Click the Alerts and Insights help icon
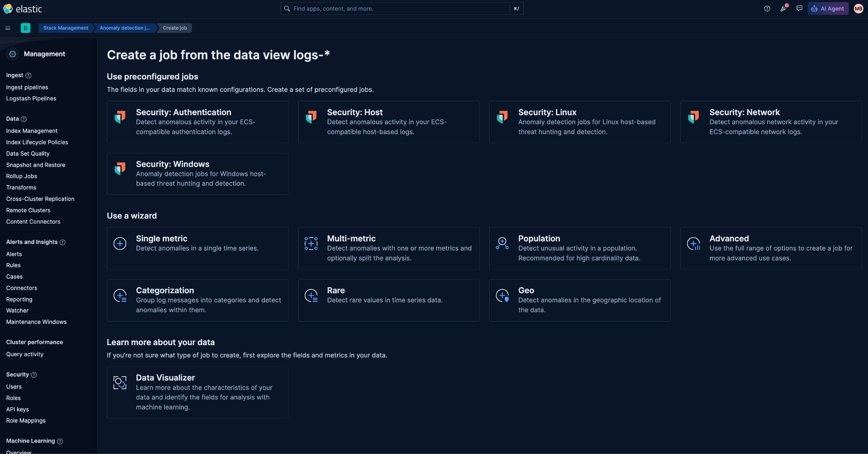This screenshot has height=454, width=868. tap(62, 242)
